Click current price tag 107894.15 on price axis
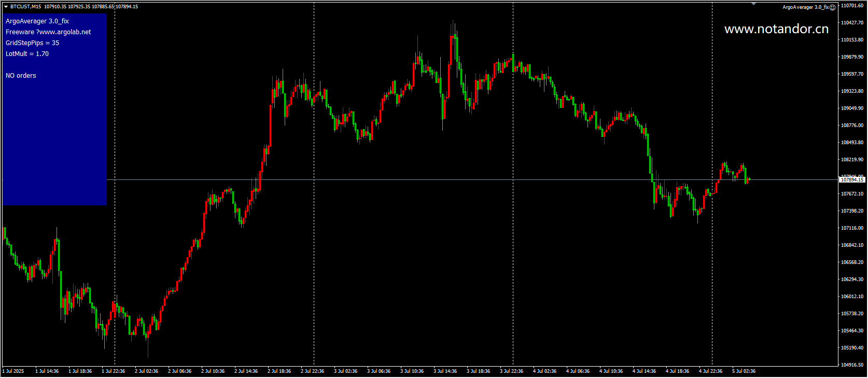Image resolution: width=868 pixels, height=378 pixels. (x=852, y=180)
